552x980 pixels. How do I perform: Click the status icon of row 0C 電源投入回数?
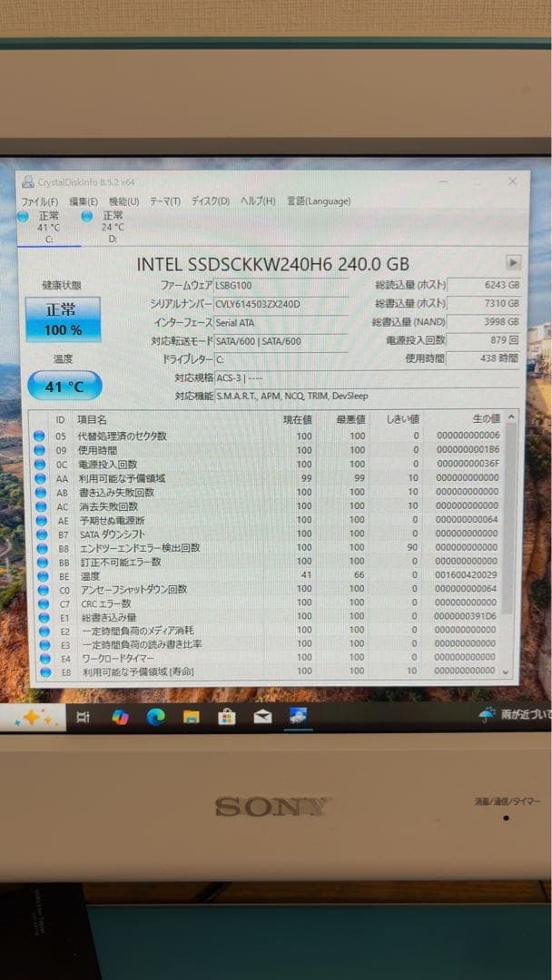tap(39, 465)
